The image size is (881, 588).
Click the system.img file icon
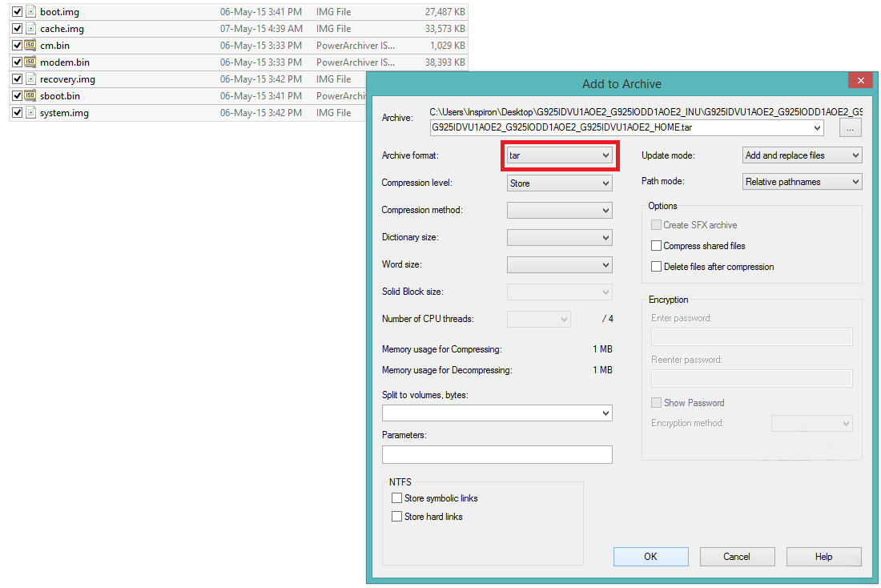(30, 113)
